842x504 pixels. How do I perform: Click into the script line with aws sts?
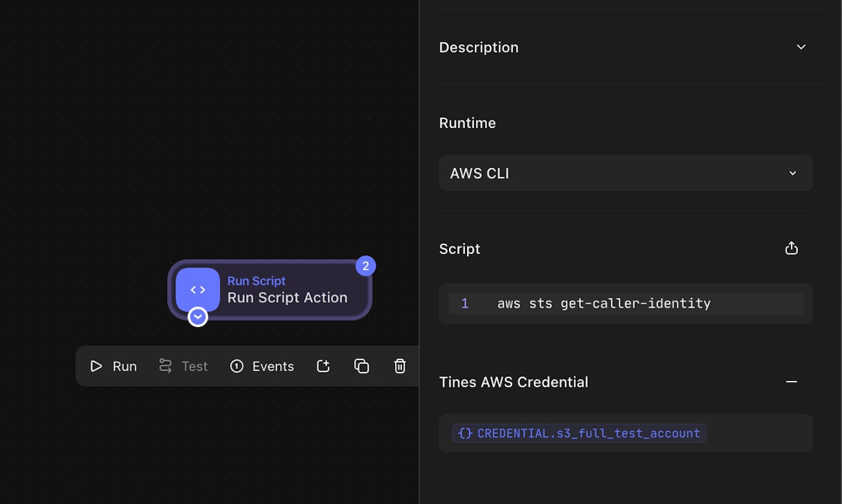(x=604, y=303)
